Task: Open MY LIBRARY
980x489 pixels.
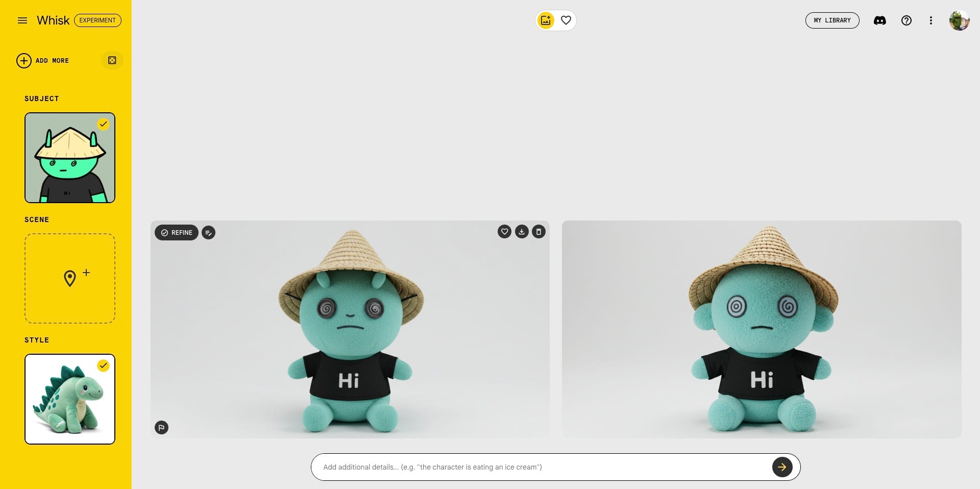Action: [832, 20]
